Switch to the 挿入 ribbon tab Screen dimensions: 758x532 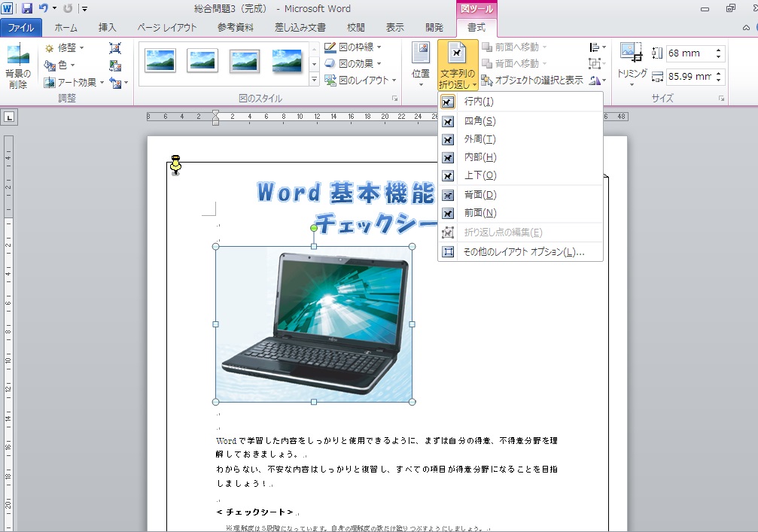pyautogui.click(x=105, y=27)
